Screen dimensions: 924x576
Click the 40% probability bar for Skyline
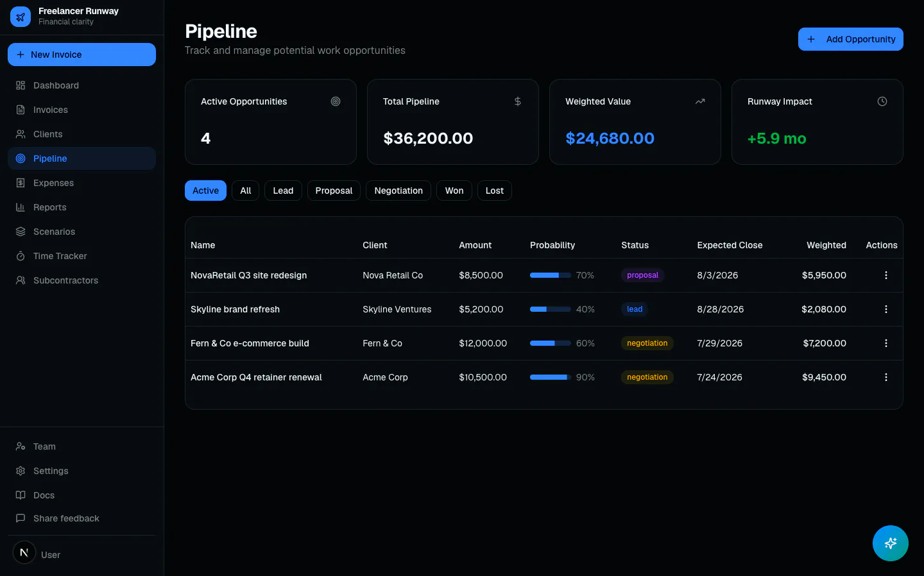coord(551,309)
